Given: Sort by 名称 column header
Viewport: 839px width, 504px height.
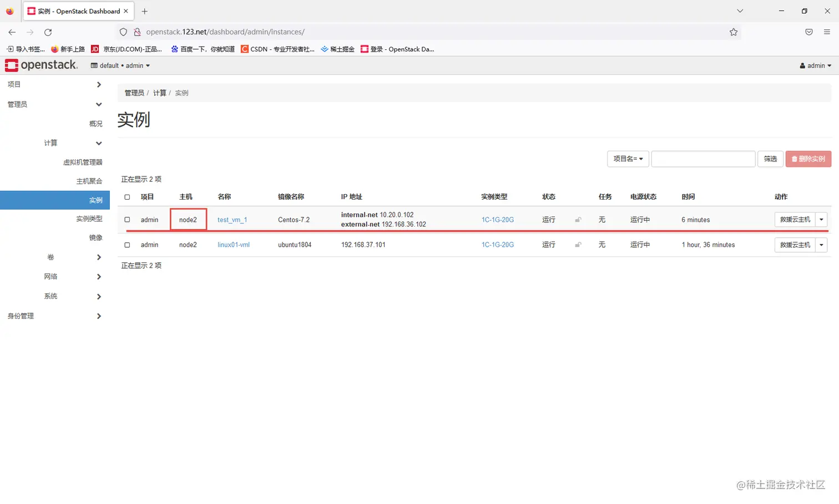Looking at the screenshot, I should [224, 197].
